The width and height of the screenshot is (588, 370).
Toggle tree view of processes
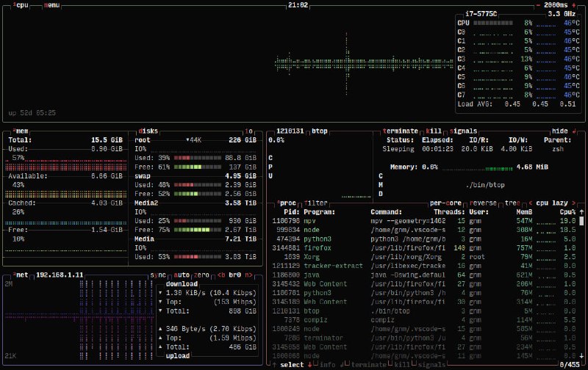point(512,203)
